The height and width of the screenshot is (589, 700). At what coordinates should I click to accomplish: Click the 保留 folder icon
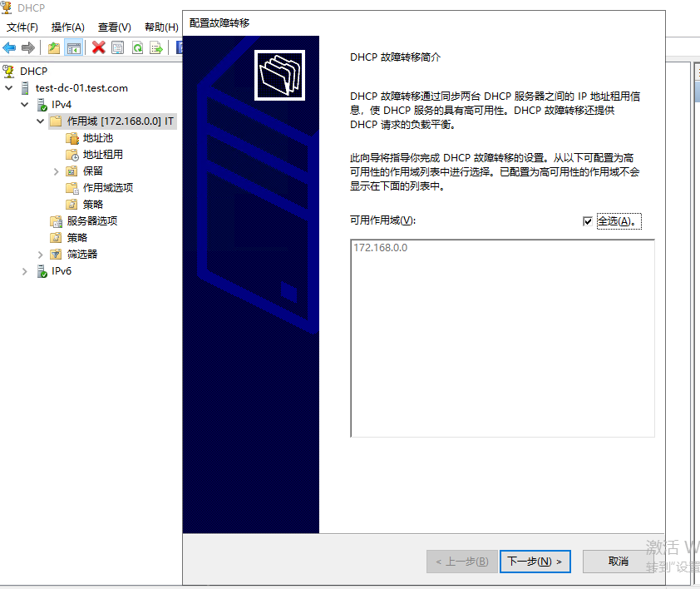[71, 171]
